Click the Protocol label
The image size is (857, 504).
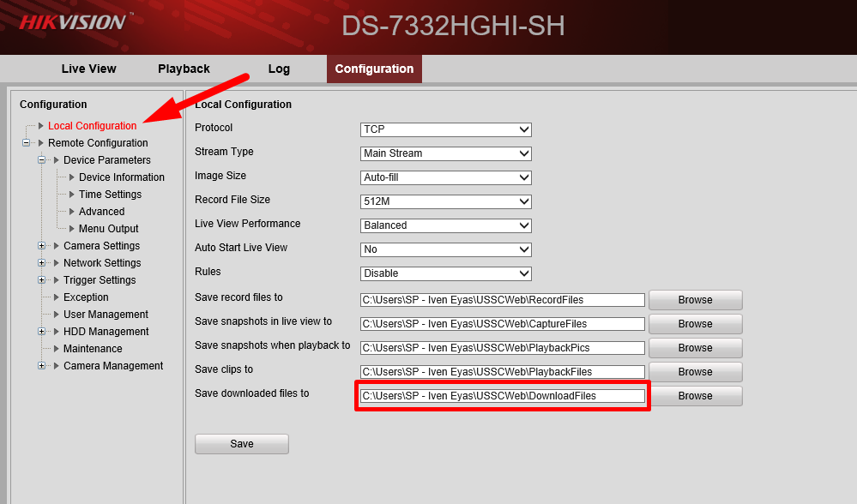[214, 127]
